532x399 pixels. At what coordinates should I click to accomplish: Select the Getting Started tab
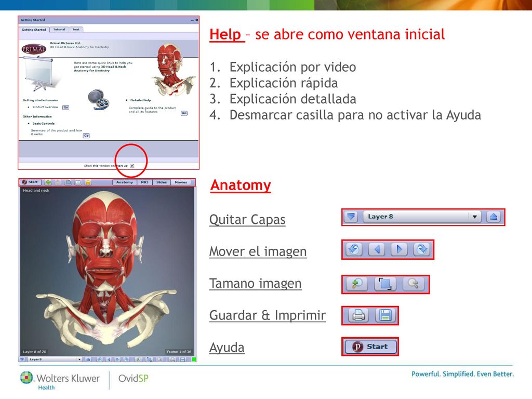point(34,30)
